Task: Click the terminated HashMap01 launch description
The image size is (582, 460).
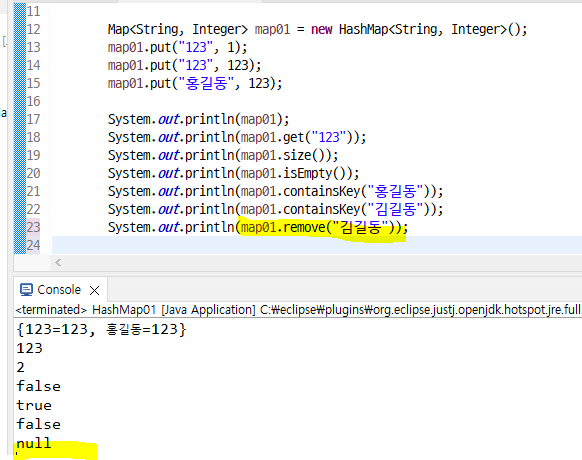Action: tap(298, 310)
